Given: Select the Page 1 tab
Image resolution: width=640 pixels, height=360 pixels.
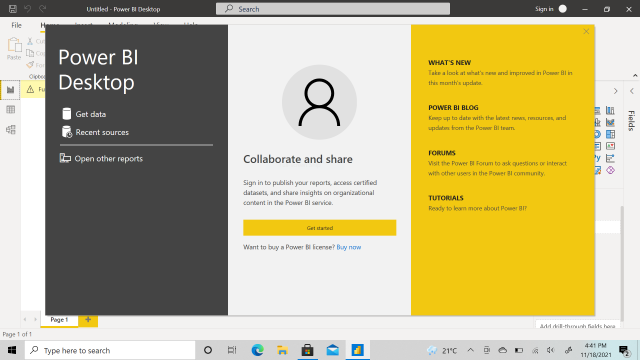Looking at the screenshot, I should point(59,320).
